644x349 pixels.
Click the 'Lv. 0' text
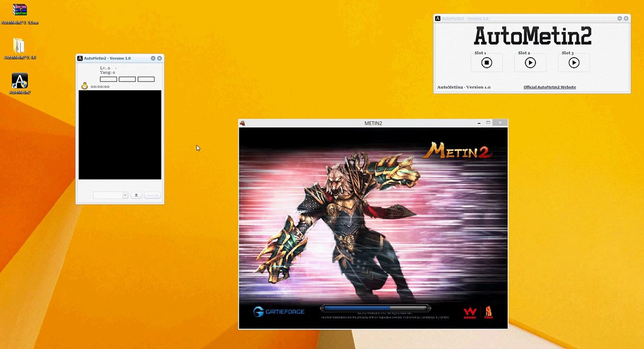(x=105, y=68)
